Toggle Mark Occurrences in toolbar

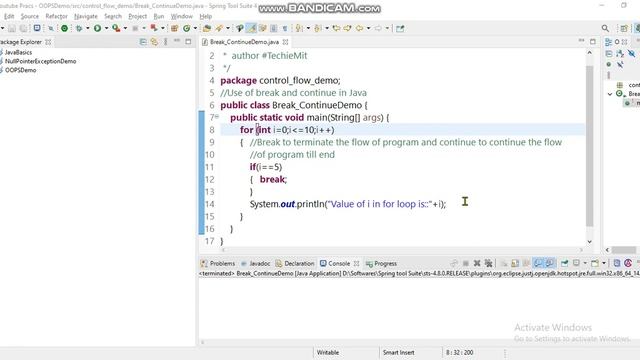click(x=251, y=28)
